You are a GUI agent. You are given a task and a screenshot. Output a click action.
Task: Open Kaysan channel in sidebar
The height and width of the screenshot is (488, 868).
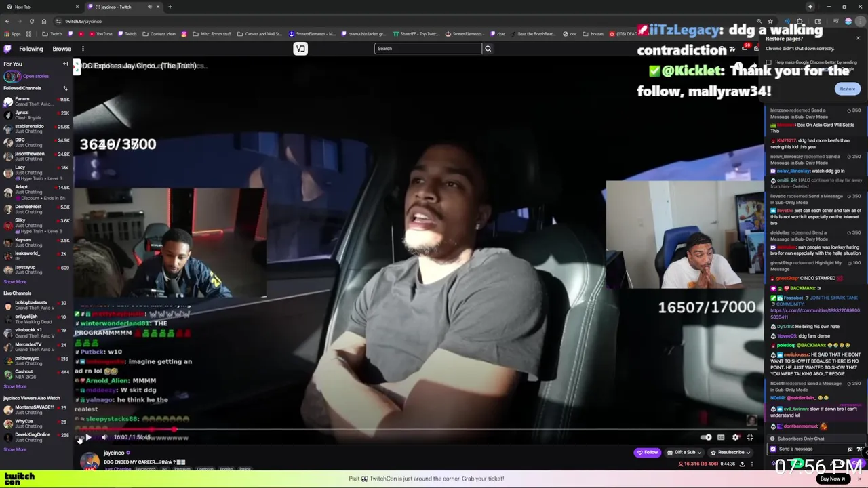[x=37, y=242]
